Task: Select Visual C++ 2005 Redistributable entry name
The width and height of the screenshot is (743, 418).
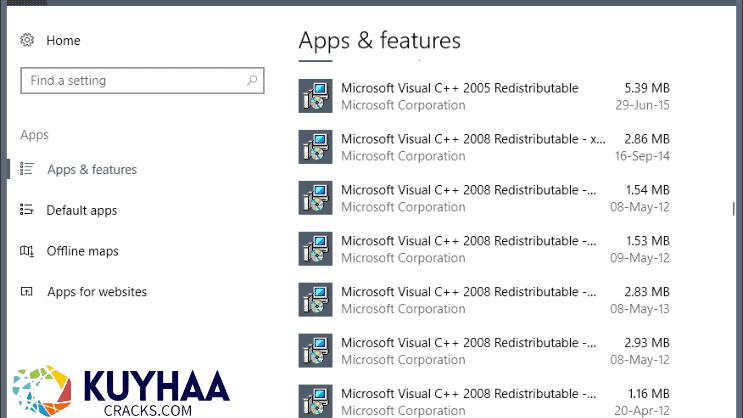Action: 459,88
